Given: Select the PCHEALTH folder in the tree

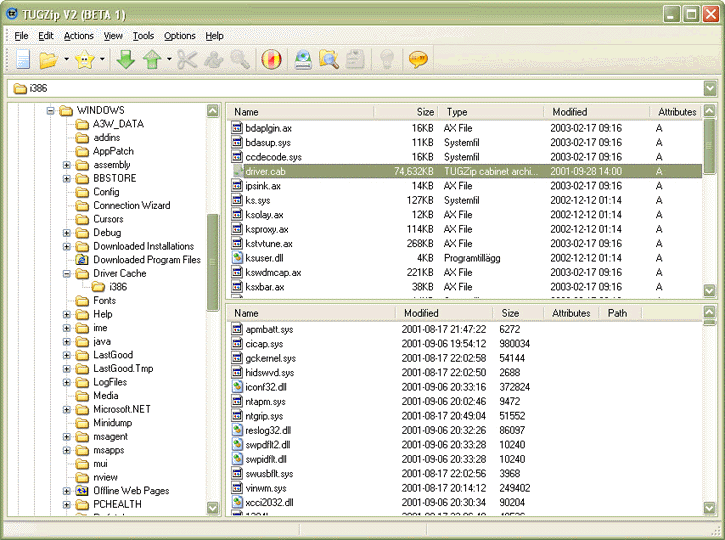Looking at the screenshot, I should 117,504.
